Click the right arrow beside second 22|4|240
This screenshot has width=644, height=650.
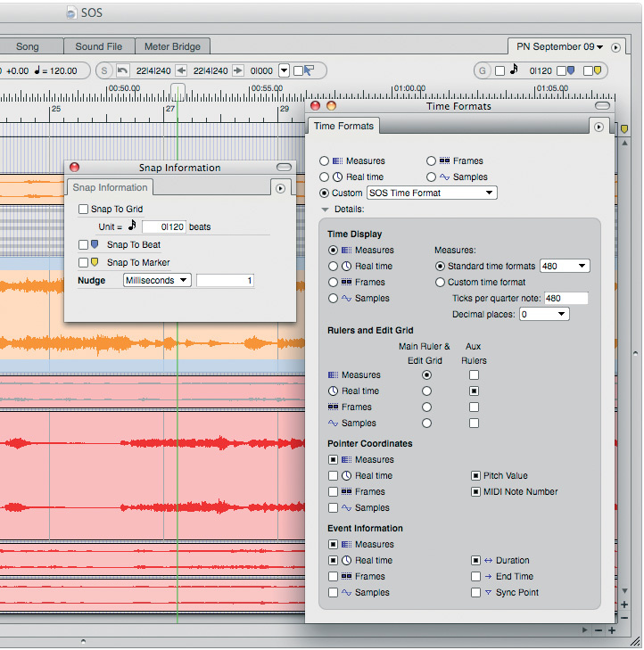coord(238,70)
